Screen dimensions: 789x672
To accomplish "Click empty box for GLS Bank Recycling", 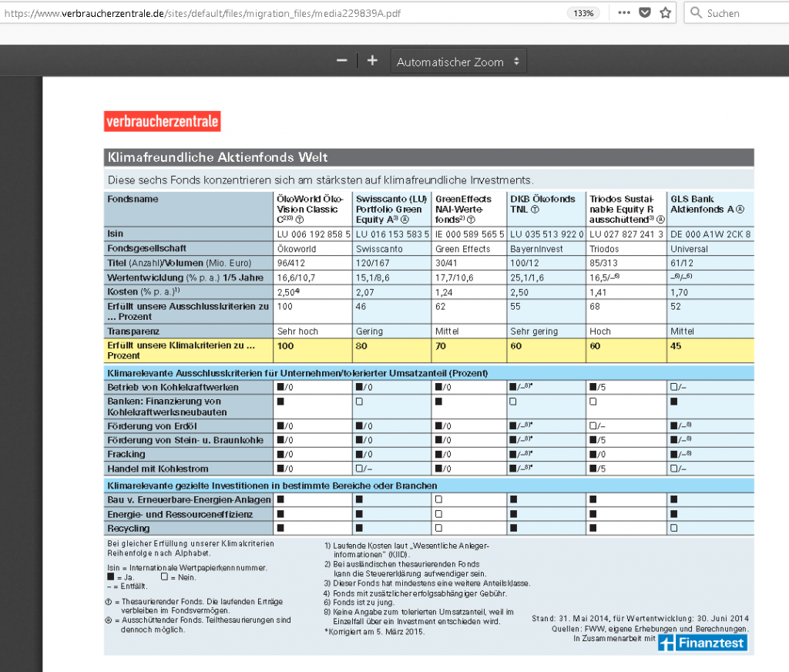I will pos(674,528).
